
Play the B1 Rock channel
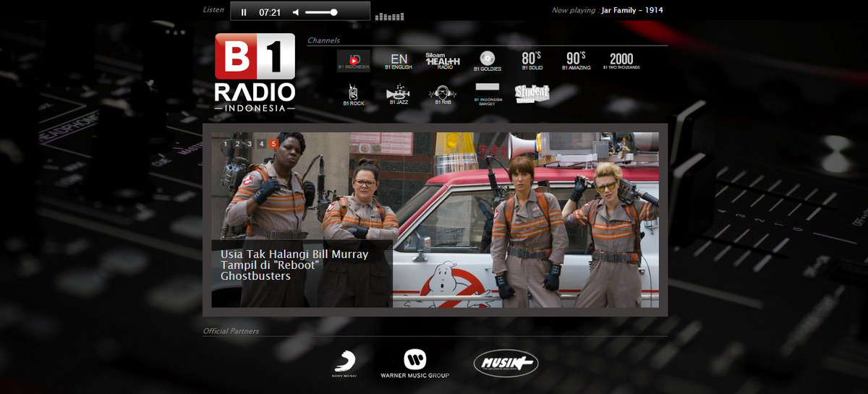[354, 95]
